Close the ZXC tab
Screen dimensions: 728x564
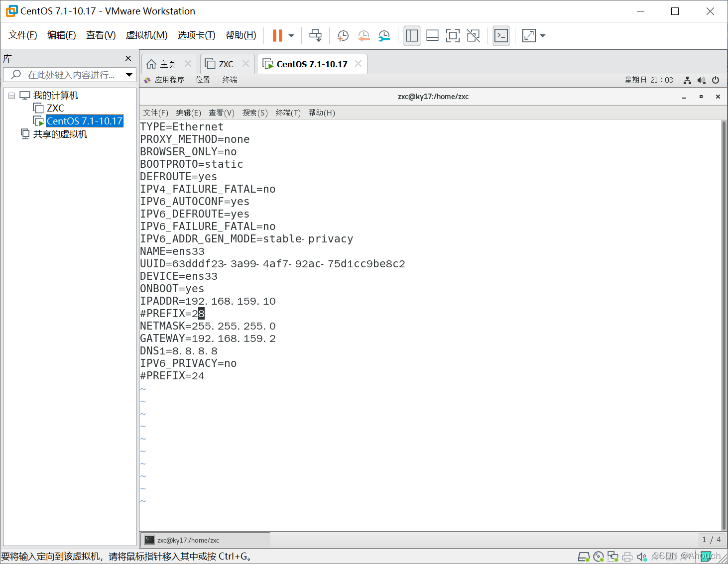tap(245, 64)
